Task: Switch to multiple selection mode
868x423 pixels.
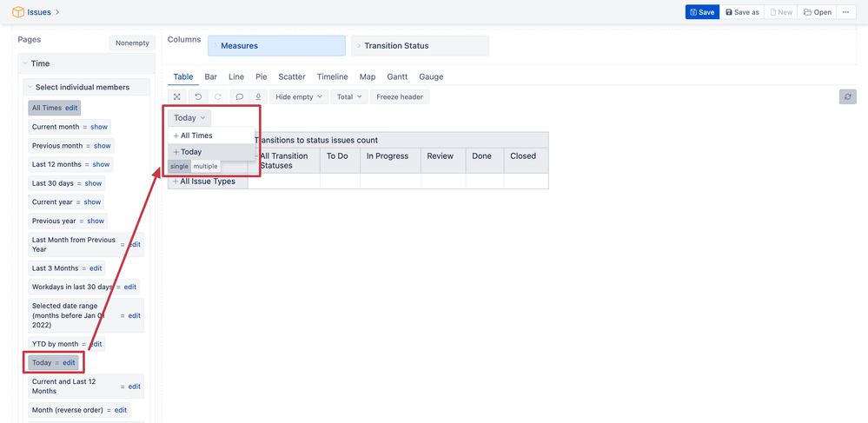Action: [x=205, y=167]
